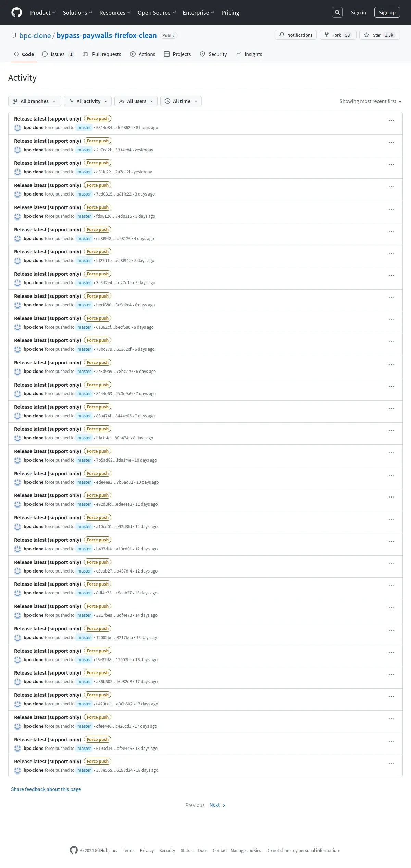Viewport: 411px width, 868px height.
Task: Fork the repository via Fork button
Action: pos(338,35)
